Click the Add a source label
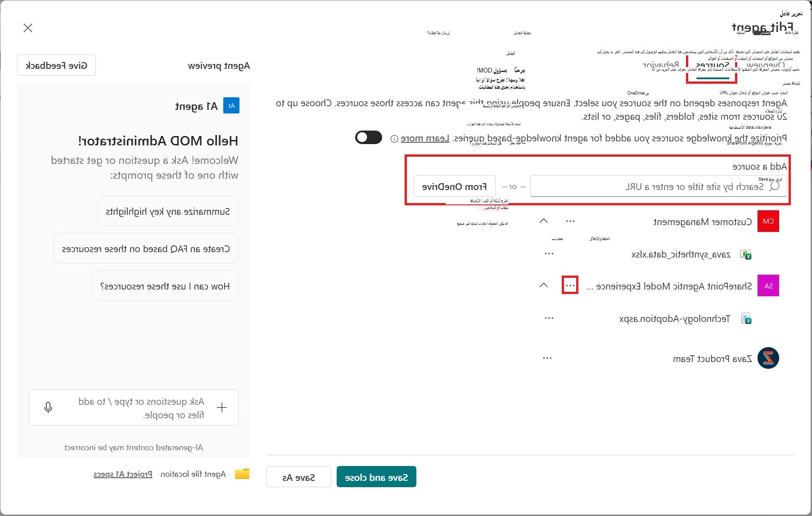The width and height of the screenshot is (812, 516). point(760,166)
